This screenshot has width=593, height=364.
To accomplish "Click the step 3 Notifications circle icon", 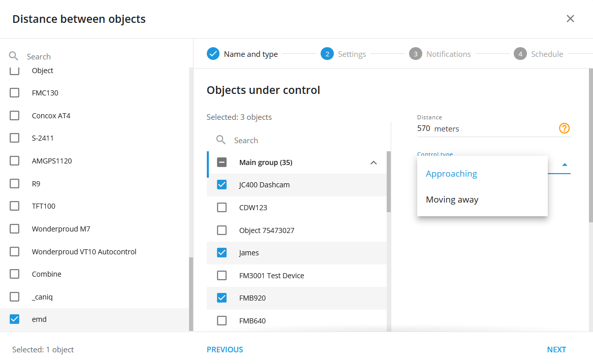I will pyautogui.click(x=415, y=54).
